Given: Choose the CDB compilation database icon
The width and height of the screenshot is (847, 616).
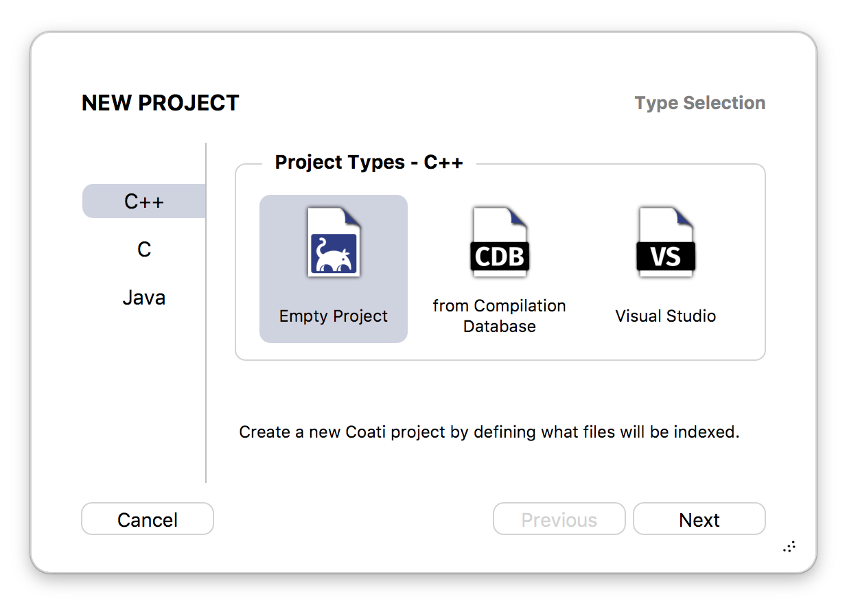Looking at the screenshot, I should [500, 242].
